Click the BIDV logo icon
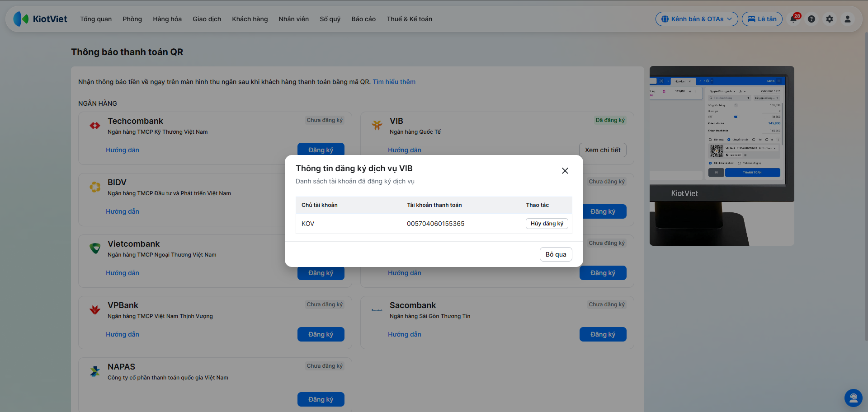Viewport: 868px width, 412px height. [x=95, y=187]
